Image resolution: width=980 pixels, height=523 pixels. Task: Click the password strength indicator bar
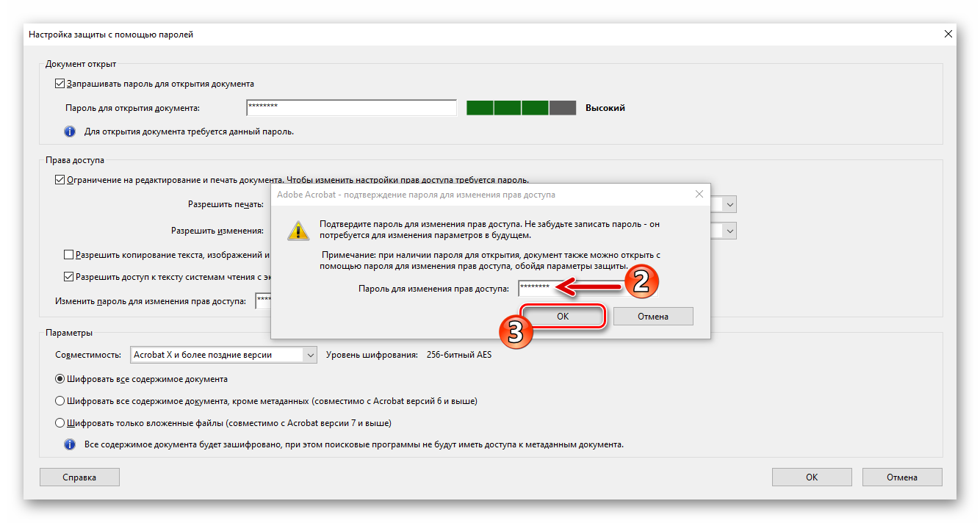coord(522,108)
